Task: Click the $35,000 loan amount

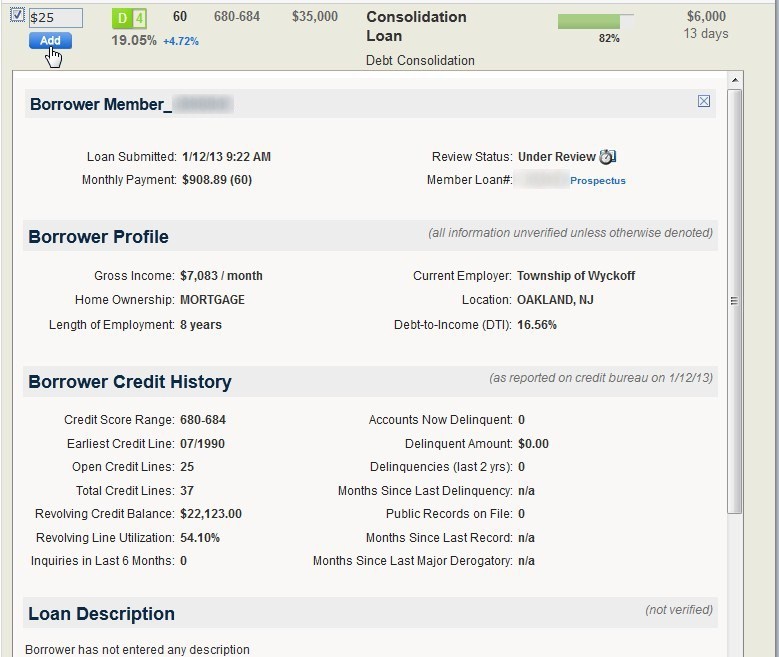Action: tap(315, 17)
